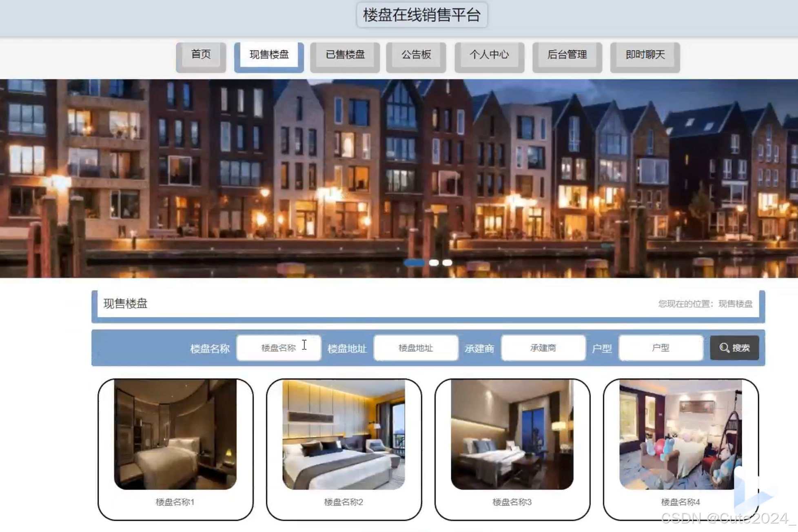Screen dimensions: 798x532
Task: Open the 即时聊天 chat tab
Action: [645, 55]
